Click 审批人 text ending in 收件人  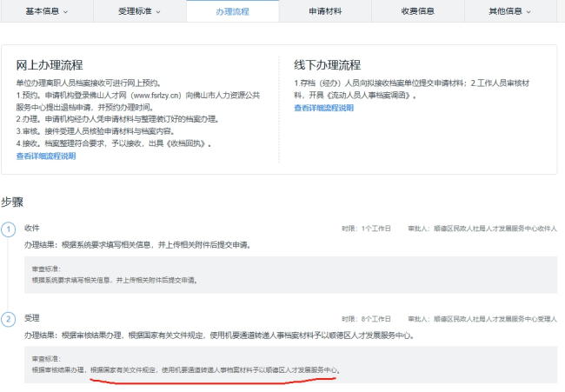coord(482,229)
